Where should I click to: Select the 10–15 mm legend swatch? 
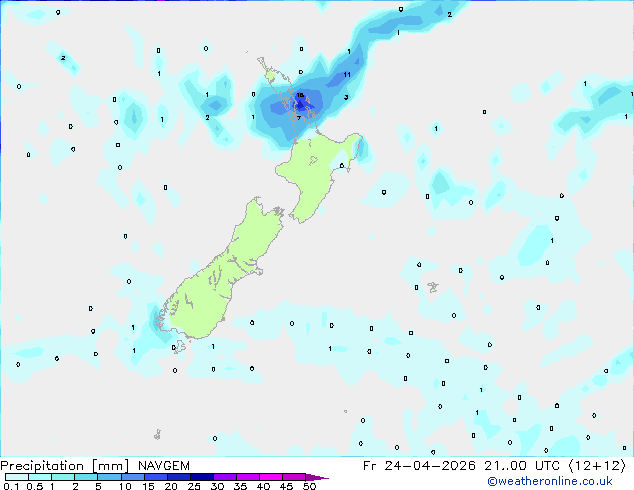(x=133, y=477)
